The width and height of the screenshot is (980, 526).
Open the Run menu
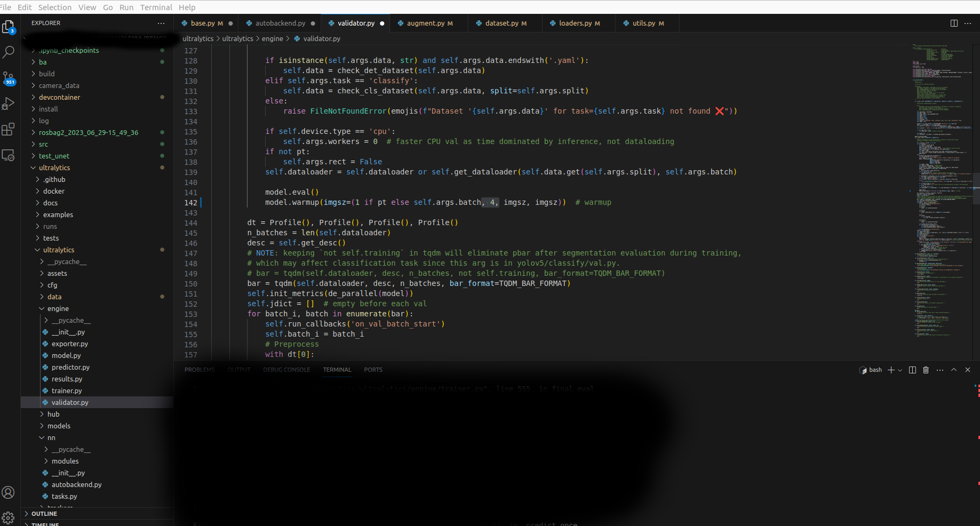[x=126, y=7]
